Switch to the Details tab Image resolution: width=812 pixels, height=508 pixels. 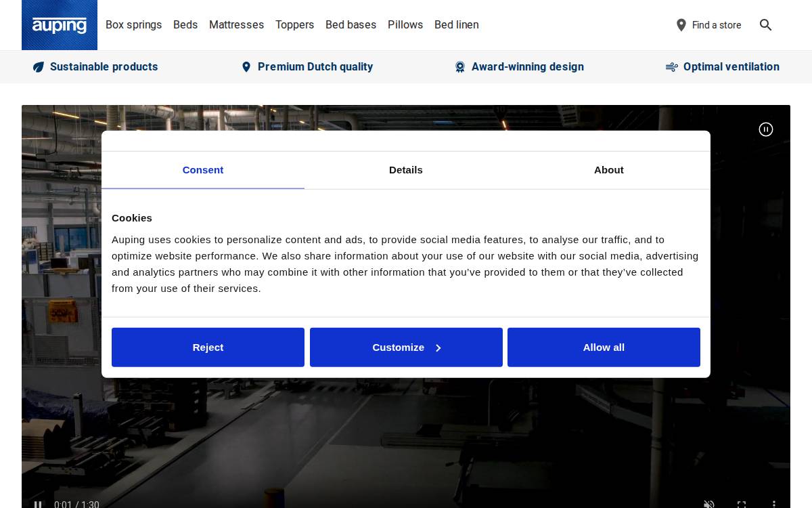tap(406, 170)
